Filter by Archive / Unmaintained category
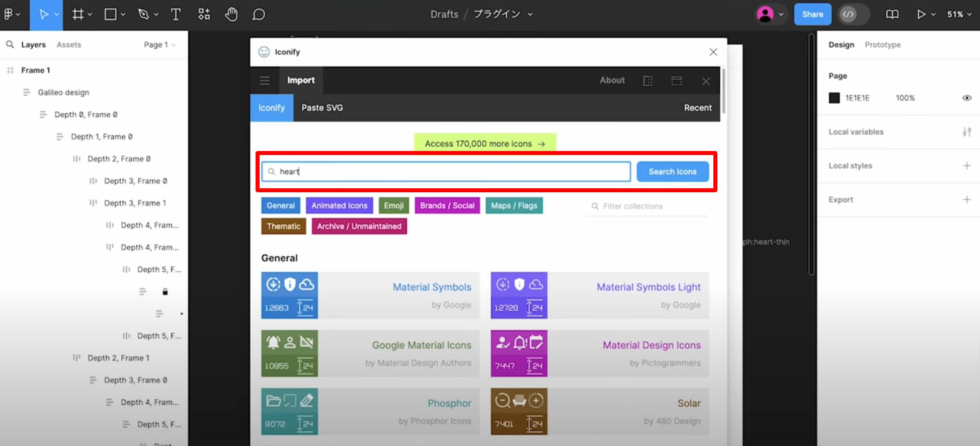Image resolution: width=980 pixels, height=446 pixels. (x=359, y=226)
